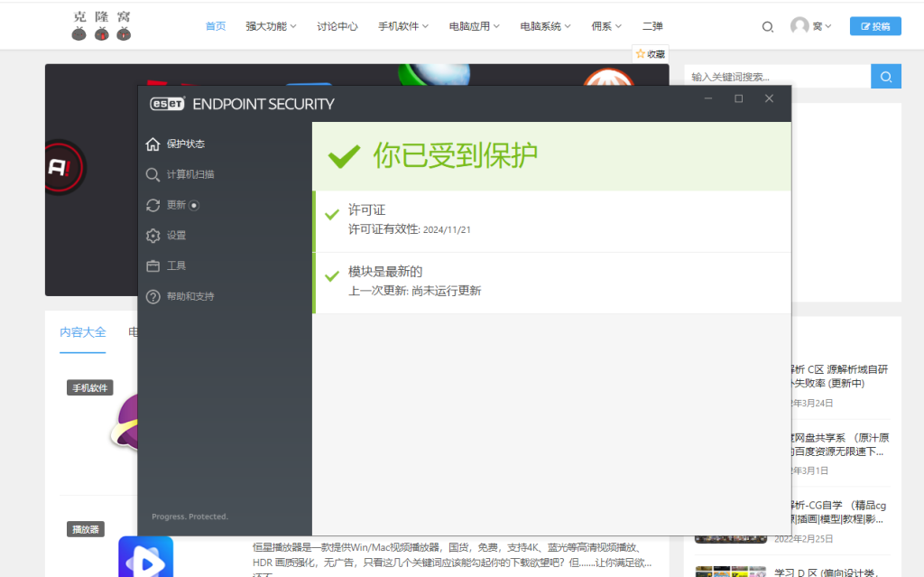Screen dimensions: 924x577
Task: Expand the 手机软件 dropdown menu
Action: point(403,26)
